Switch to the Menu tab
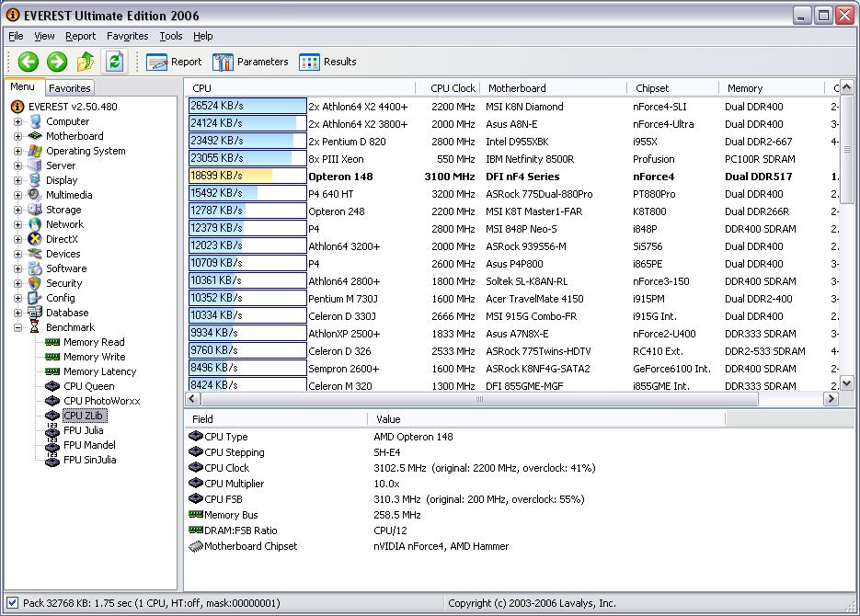The image size is (860, 616). point(22,86)
